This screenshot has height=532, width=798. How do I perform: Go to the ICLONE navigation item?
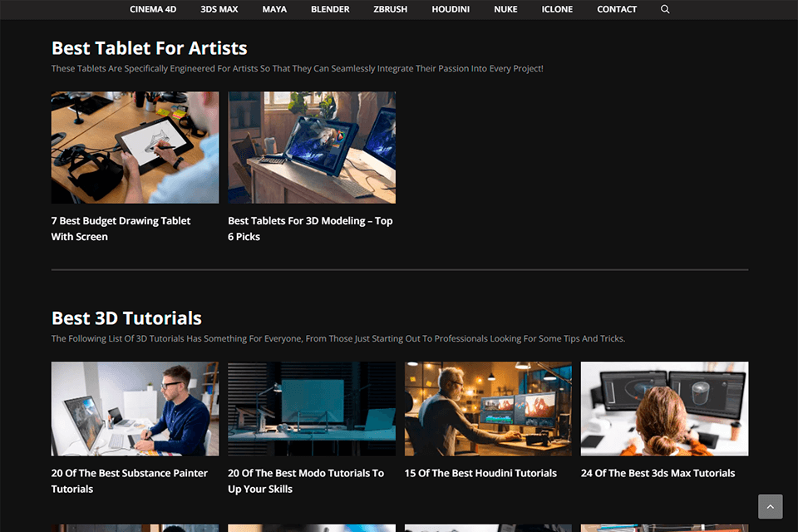(557, 9)
